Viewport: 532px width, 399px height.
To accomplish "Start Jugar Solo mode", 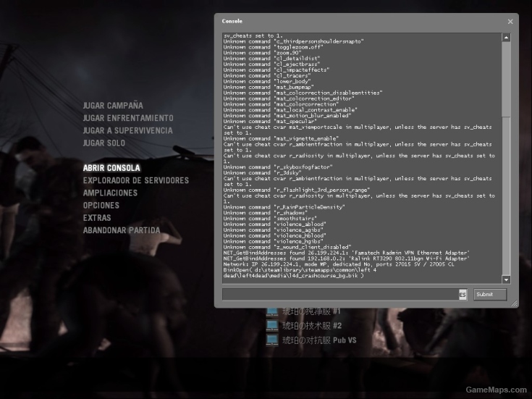I will (104, 143).
